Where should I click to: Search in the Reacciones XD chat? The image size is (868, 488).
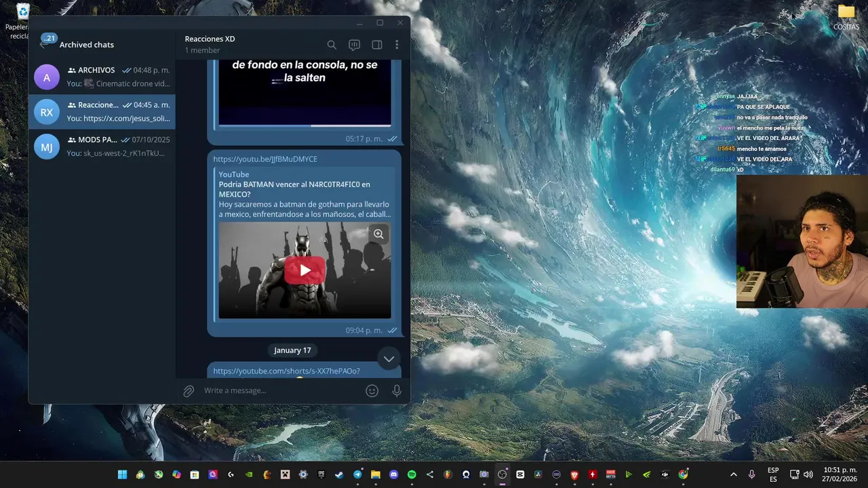pyautogui.click(x=332, y=45)
